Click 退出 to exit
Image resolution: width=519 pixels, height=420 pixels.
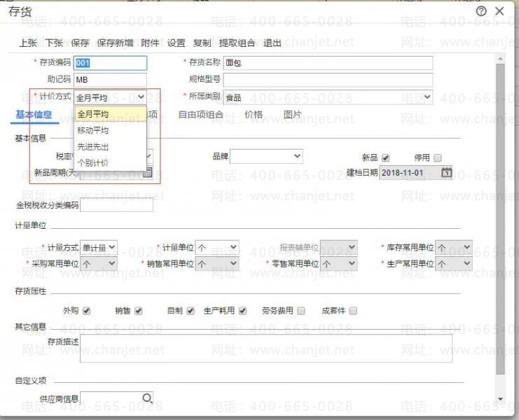click(272, 43)
